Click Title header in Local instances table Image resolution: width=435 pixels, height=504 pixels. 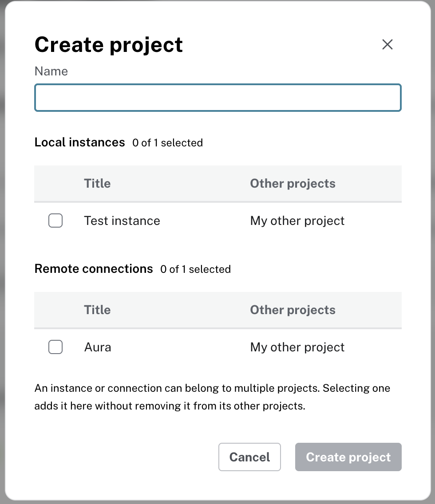pos(97,184)
